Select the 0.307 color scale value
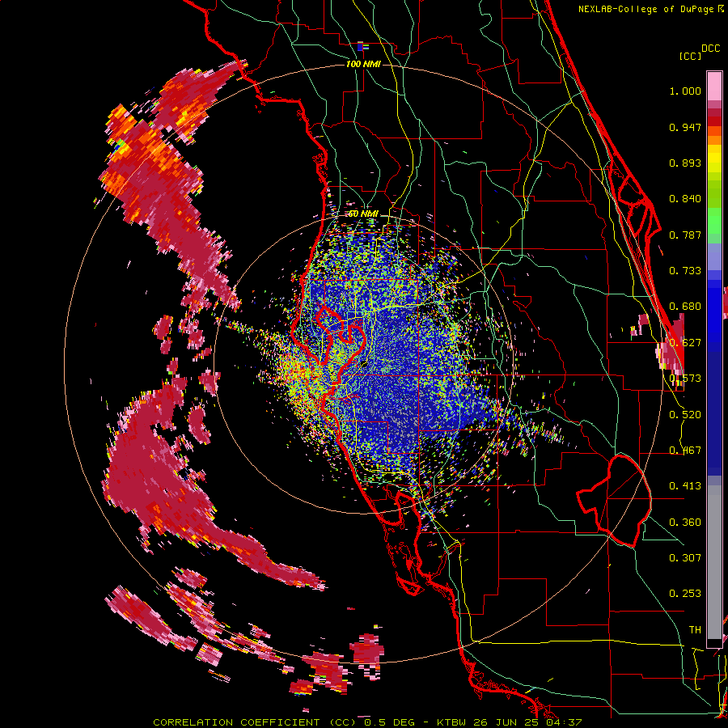Screen dimensions: 728x728 coord(685,558)
